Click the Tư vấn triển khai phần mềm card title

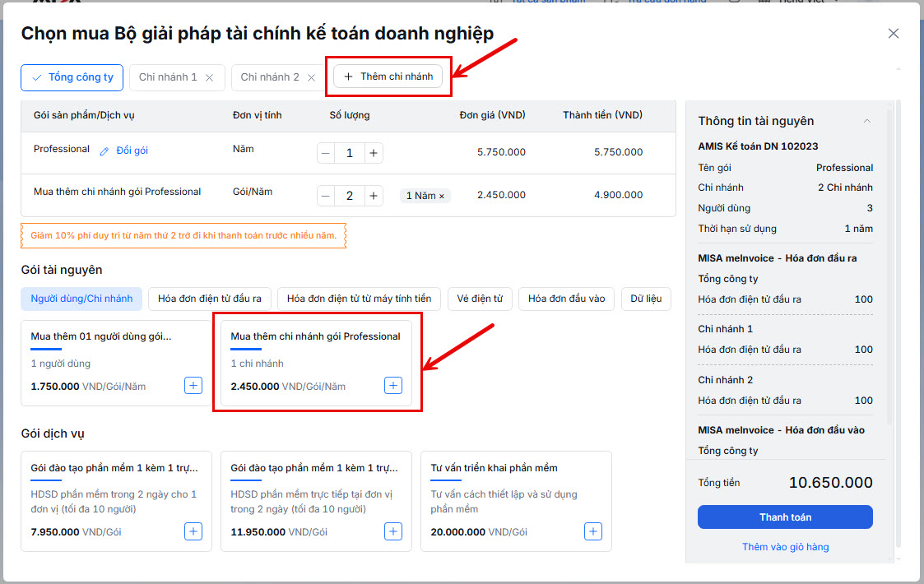pos(494,468)
